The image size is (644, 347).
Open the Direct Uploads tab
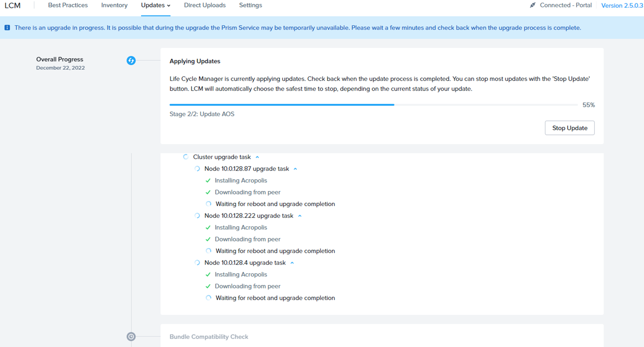pyautogui.click(x=205, y=5)
